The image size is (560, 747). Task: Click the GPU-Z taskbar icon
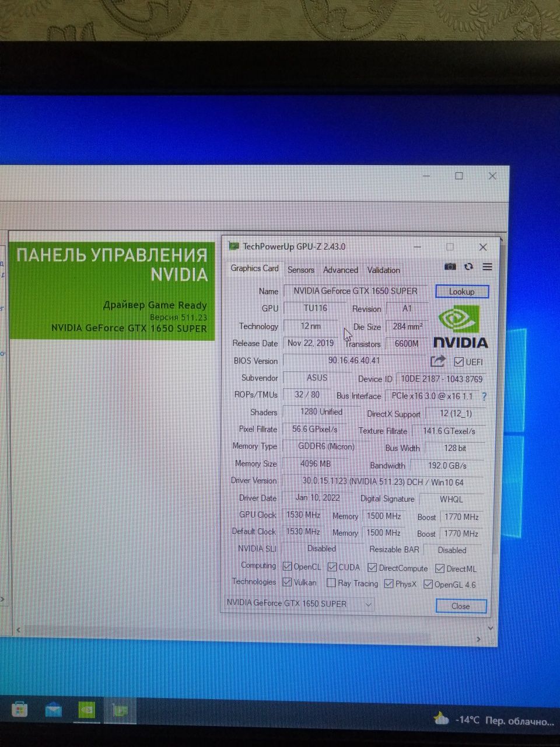click(x=120, y=710)
